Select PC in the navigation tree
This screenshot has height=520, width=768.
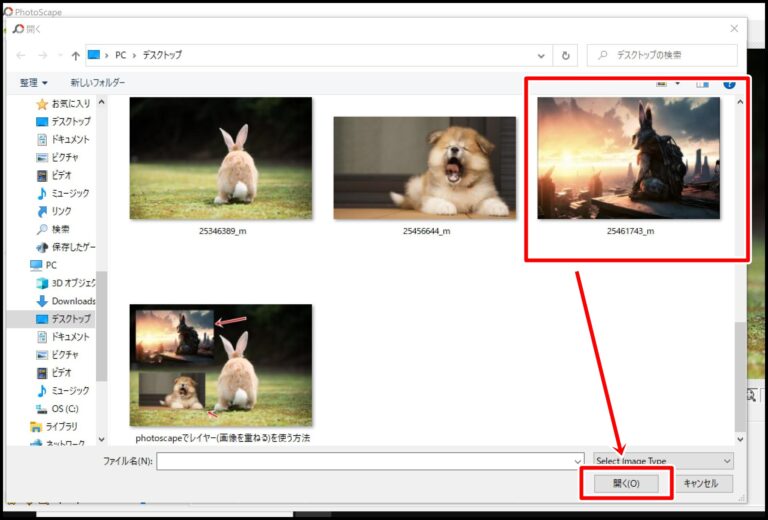44,265
